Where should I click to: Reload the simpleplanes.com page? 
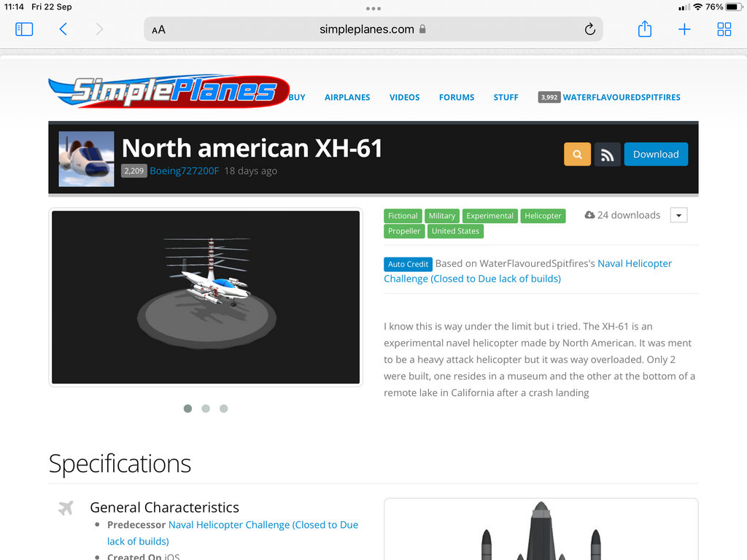click(589, 29)
